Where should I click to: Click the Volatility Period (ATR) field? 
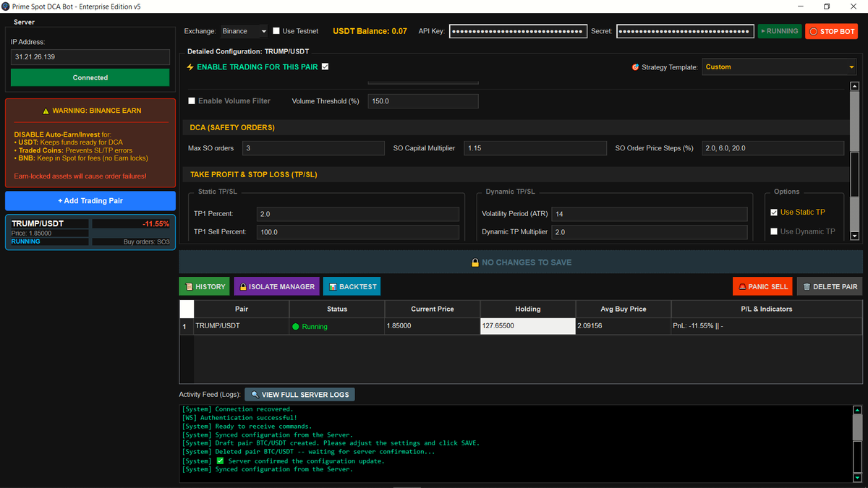click(x=650, y=214)
